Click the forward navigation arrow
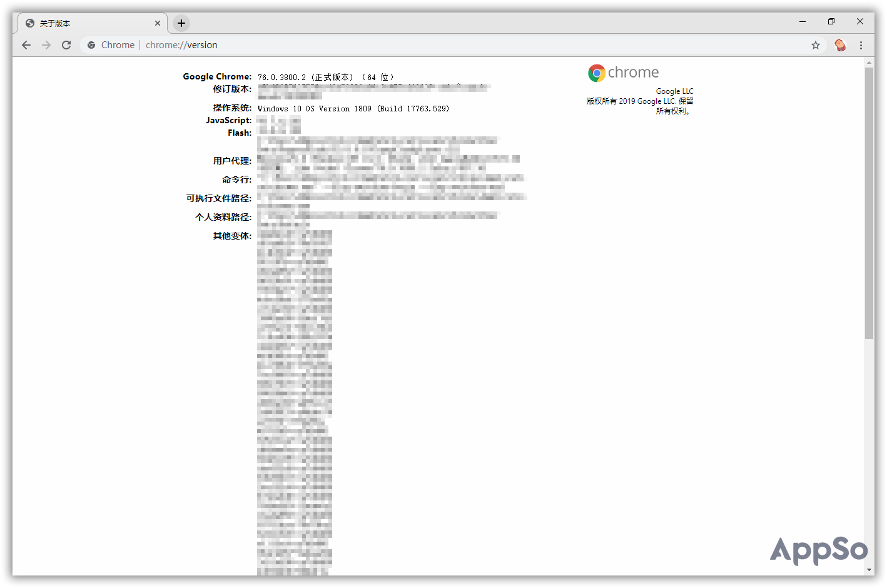 point(46,45)
